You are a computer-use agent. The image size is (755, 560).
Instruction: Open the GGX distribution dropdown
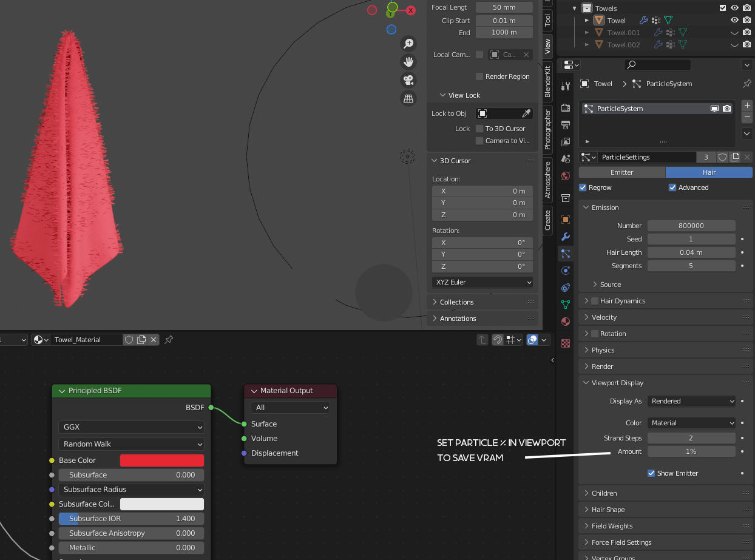pyautogui.click(x=131, y=427)
